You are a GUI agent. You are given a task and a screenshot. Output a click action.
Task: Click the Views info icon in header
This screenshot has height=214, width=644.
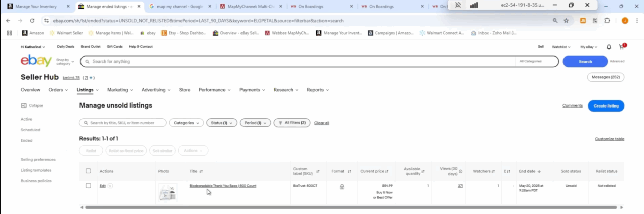(460, 171)
